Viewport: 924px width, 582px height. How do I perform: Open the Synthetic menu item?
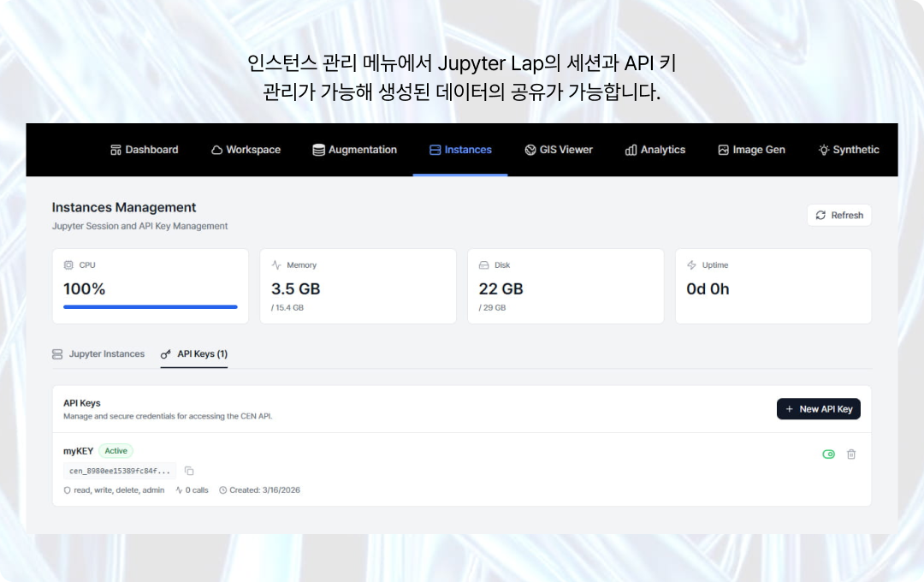click(848, 150)
